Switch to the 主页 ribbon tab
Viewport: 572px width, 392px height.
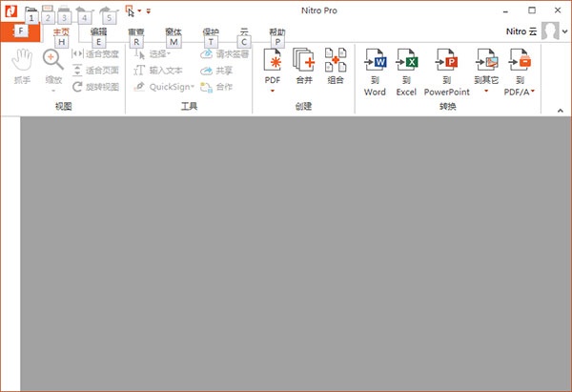click(x=61, y=32)
